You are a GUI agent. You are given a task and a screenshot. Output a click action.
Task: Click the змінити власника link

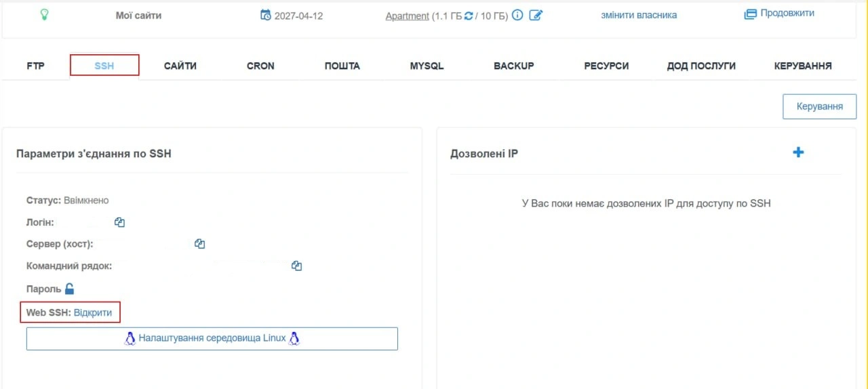(639, 15)
